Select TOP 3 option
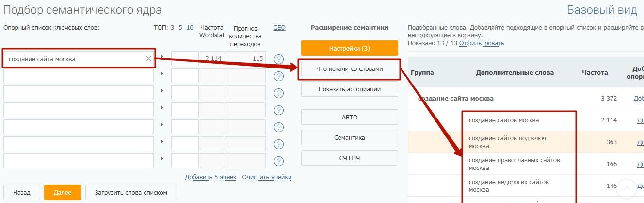The image size is (644, 203). tap(172, 28)
